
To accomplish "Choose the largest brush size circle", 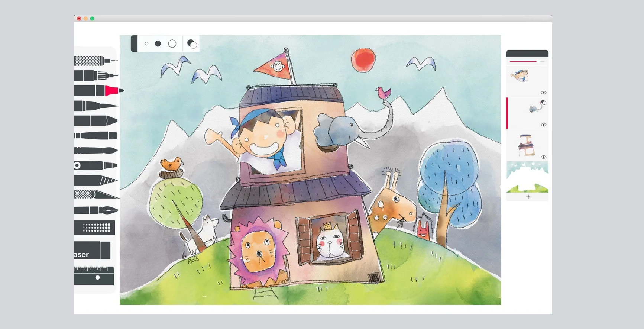I will [172, 44].
